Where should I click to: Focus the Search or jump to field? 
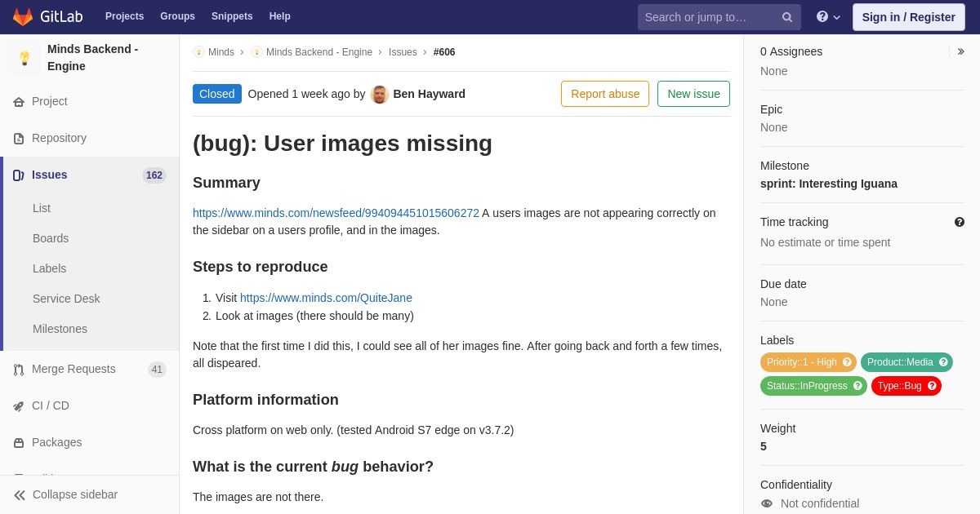coord(719,17)
